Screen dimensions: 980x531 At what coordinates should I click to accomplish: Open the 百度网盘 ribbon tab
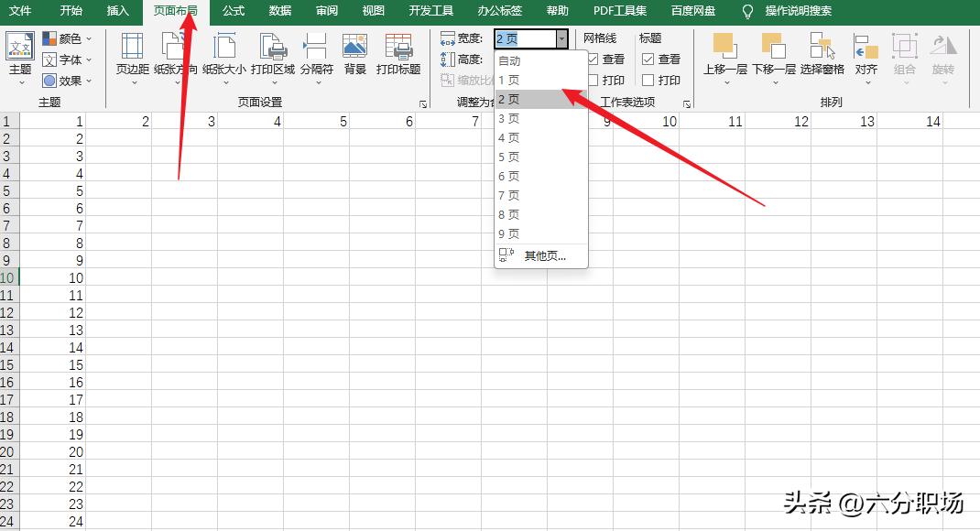[693, 12]
